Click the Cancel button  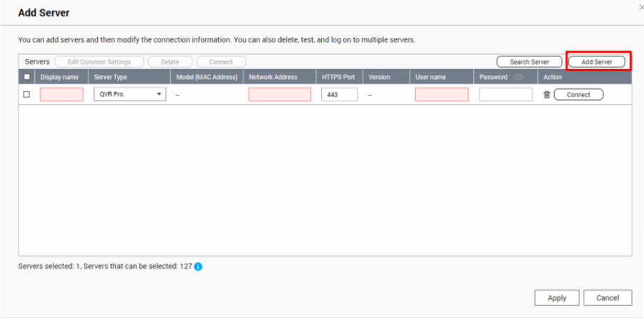point(608,298)
